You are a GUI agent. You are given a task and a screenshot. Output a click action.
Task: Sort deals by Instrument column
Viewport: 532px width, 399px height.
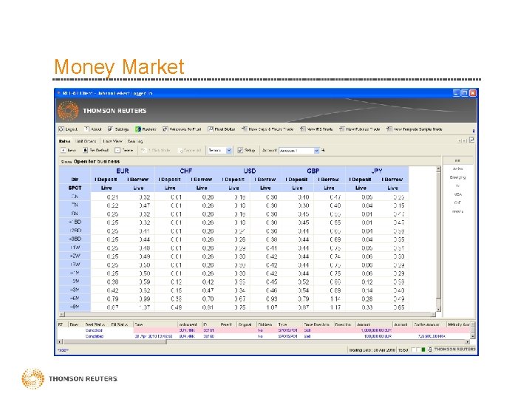coord(189,324)
